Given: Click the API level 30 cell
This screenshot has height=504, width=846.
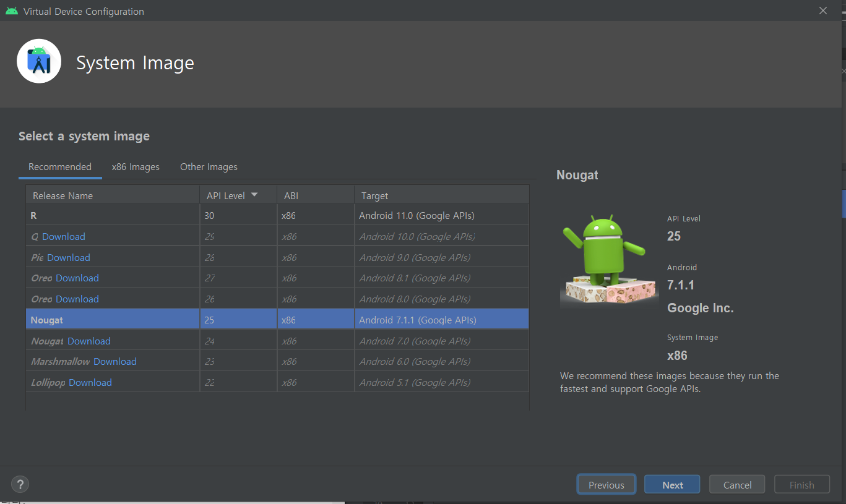Looking at the screenshot, I should coord(238,215).
